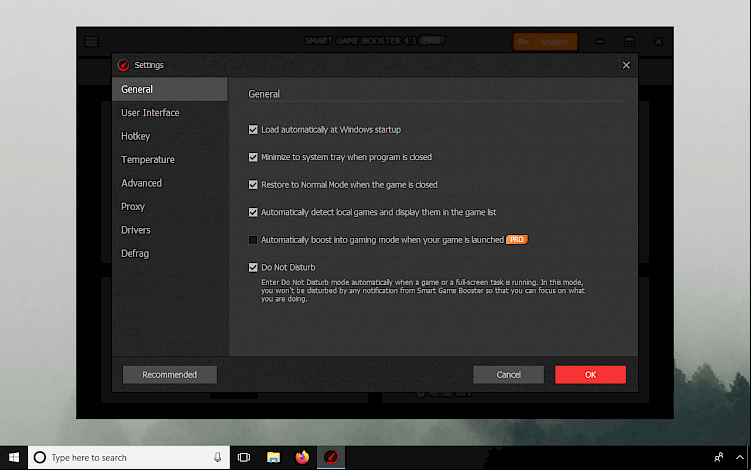The width and height of the screenshot is (751, 470).
Task: Enable Automatically boost into gaming mode
Action: click(253, 240)
